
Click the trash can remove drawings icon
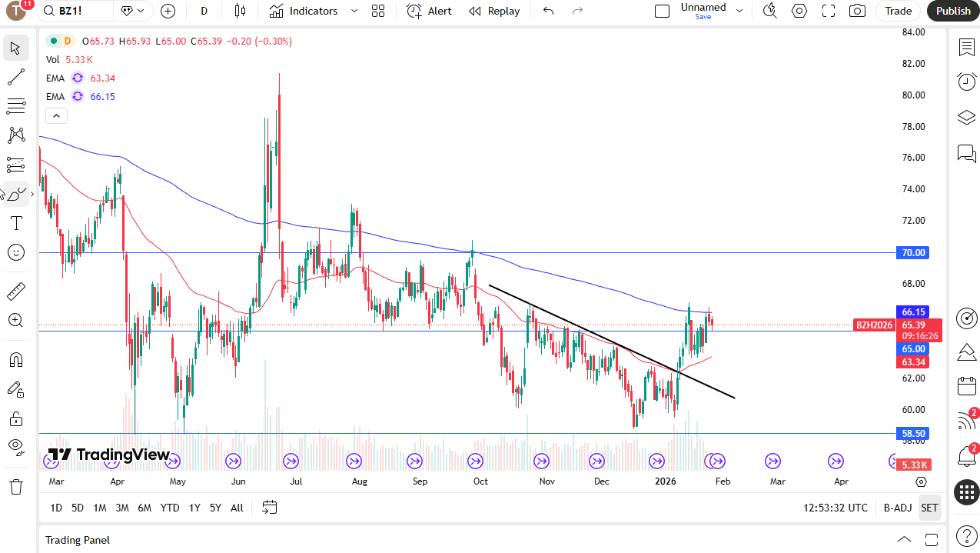click(15, 486)
